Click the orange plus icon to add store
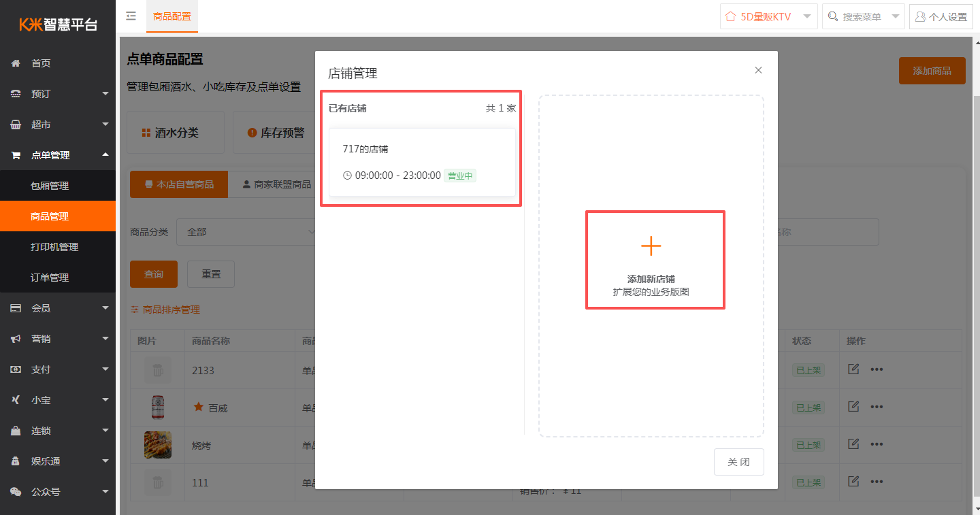Viewport: 980px width, 515px height. [651, 246]
